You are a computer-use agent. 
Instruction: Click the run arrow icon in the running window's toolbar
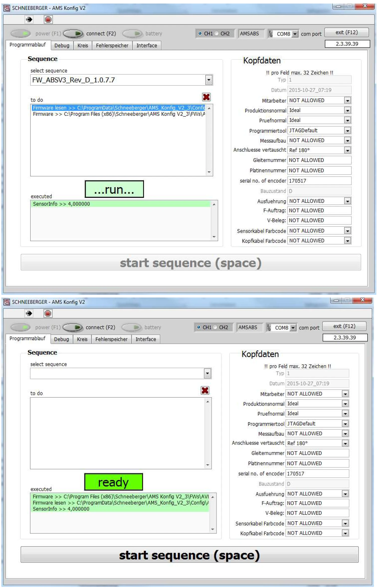(29, 19)
